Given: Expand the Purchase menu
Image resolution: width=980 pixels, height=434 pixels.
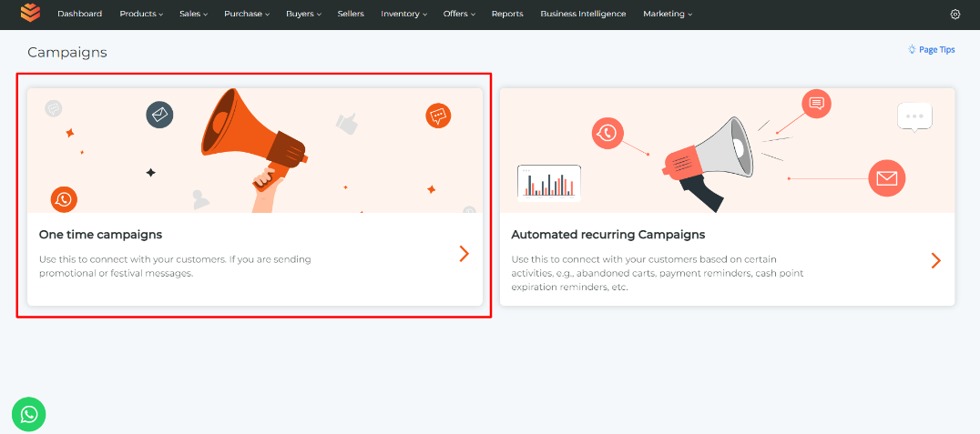Looking at the screenshot, I should (247, 14).
